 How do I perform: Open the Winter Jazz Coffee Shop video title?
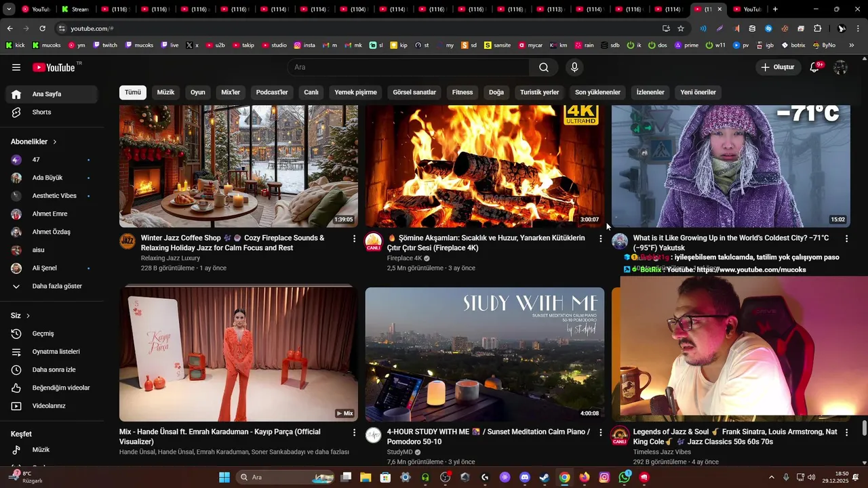coord(233,243)
